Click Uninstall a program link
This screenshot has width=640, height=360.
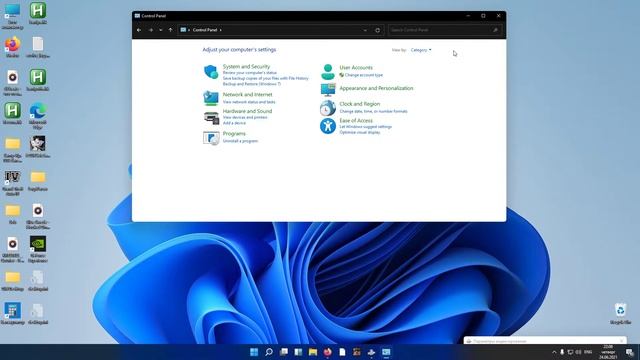(x=240, y=141)
